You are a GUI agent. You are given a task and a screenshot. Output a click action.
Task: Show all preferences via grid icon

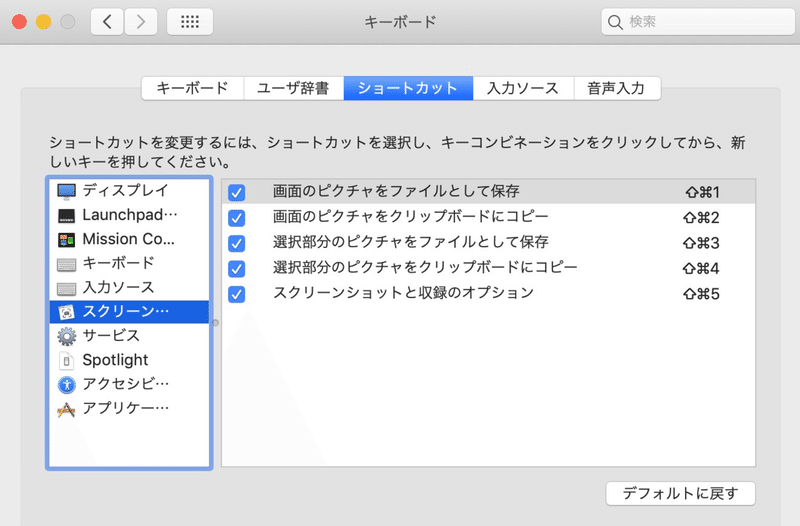click(x=190, y=22)
